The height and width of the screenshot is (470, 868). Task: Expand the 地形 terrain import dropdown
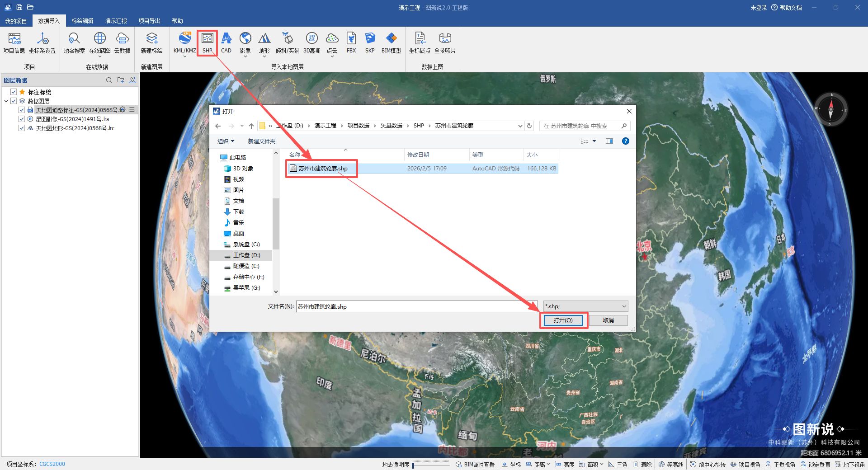click(x=264, y=57)
